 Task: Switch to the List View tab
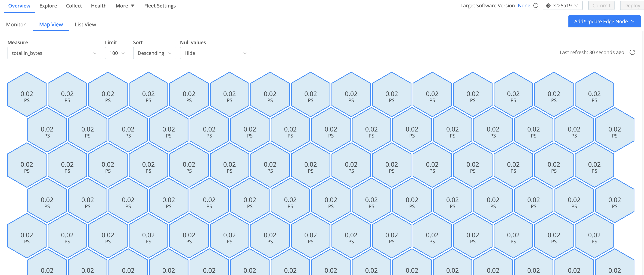85,25
